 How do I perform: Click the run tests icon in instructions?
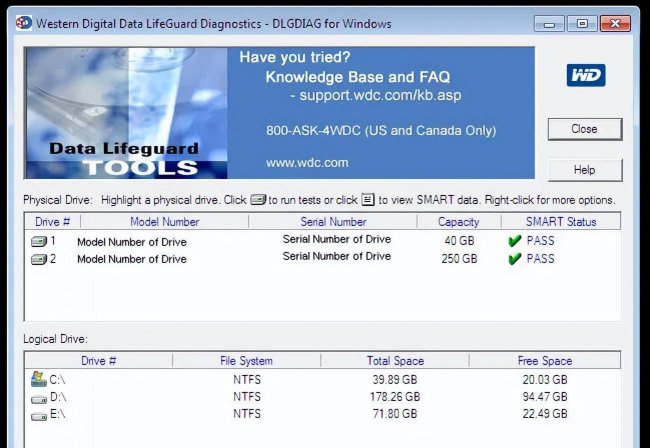(x=258, y=200)
